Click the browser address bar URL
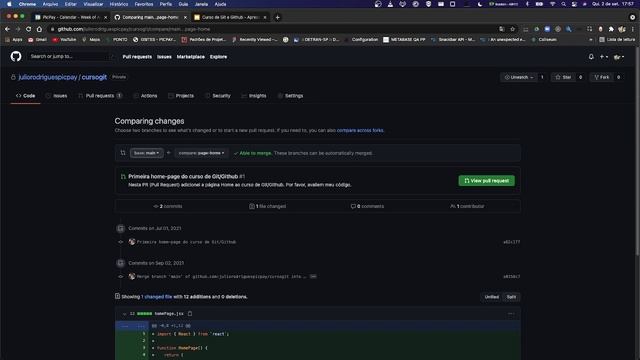 pyautogui.click(x=134, y=29)
